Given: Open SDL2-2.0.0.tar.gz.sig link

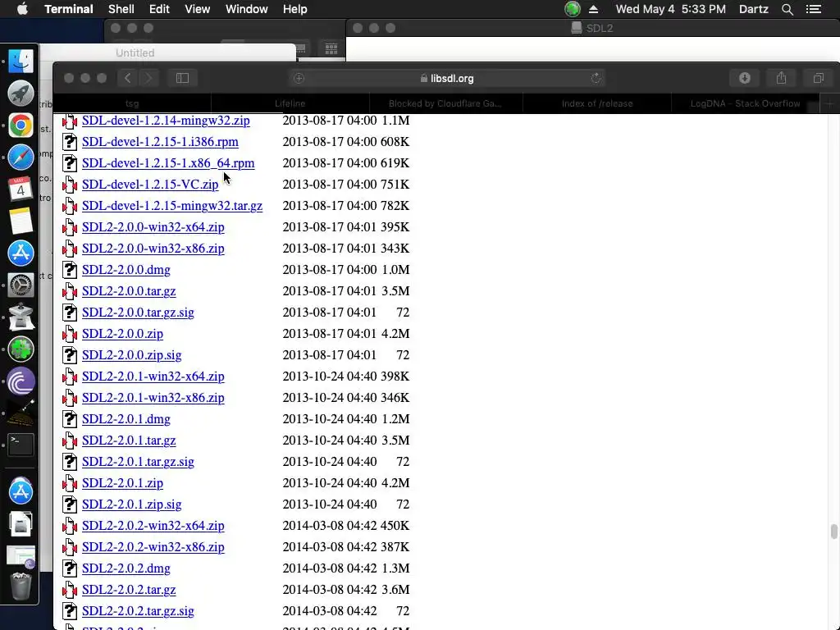Looking at the screenshot, I should [138, 313].
